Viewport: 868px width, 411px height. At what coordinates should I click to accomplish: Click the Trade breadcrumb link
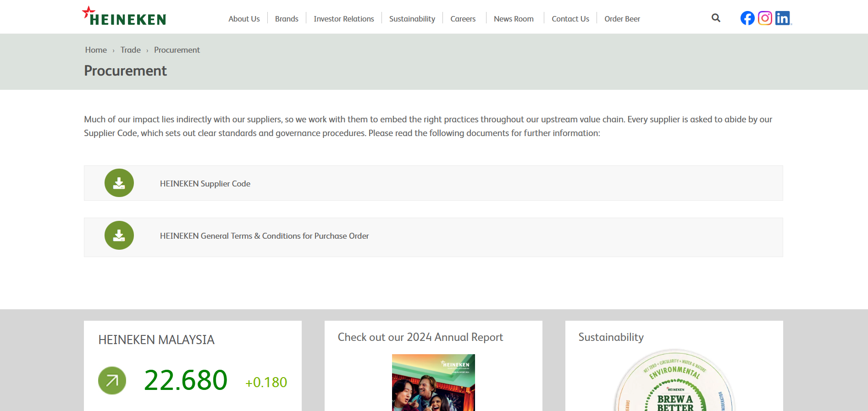[x=131, y=50]
